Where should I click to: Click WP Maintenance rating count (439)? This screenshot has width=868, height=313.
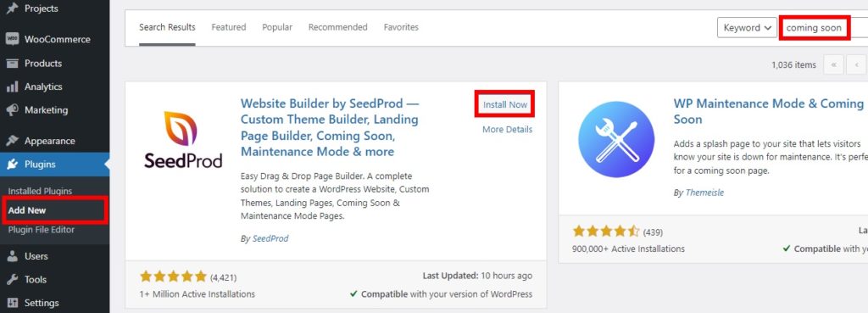point(653,232)
